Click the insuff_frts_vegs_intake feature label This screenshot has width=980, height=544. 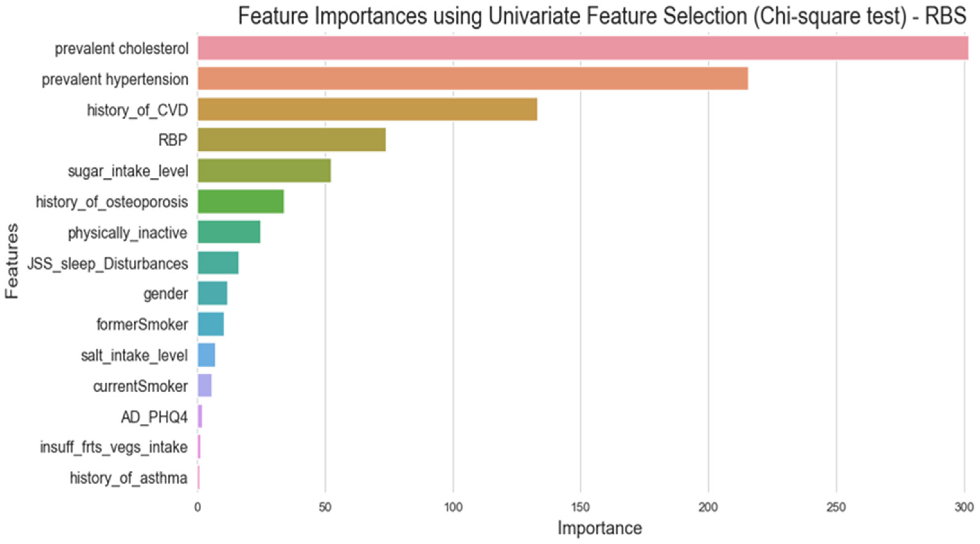click(114, 447)
